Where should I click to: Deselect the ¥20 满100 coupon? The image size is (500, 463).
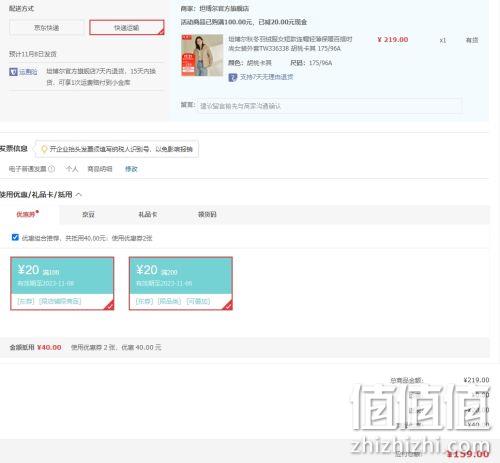pyautogui.click(x=62, y=283)
